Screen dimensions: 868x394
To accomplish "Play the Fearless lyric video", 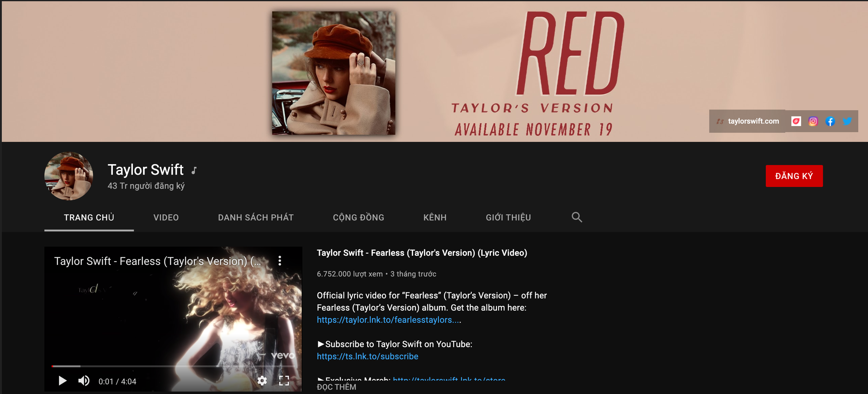I will click(x=62, y=381).
